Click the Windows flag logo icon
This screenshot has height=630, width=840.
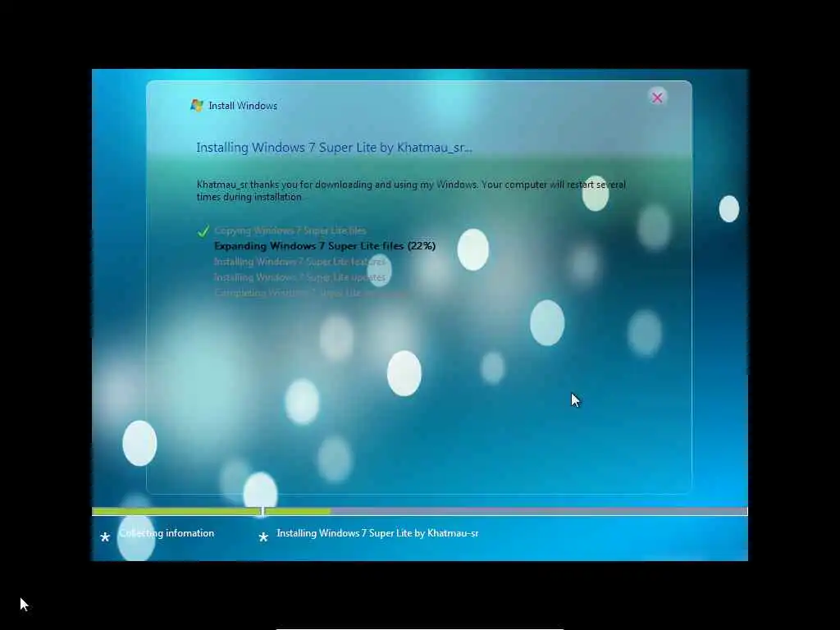pyautogui.click(x=197, y=105)
